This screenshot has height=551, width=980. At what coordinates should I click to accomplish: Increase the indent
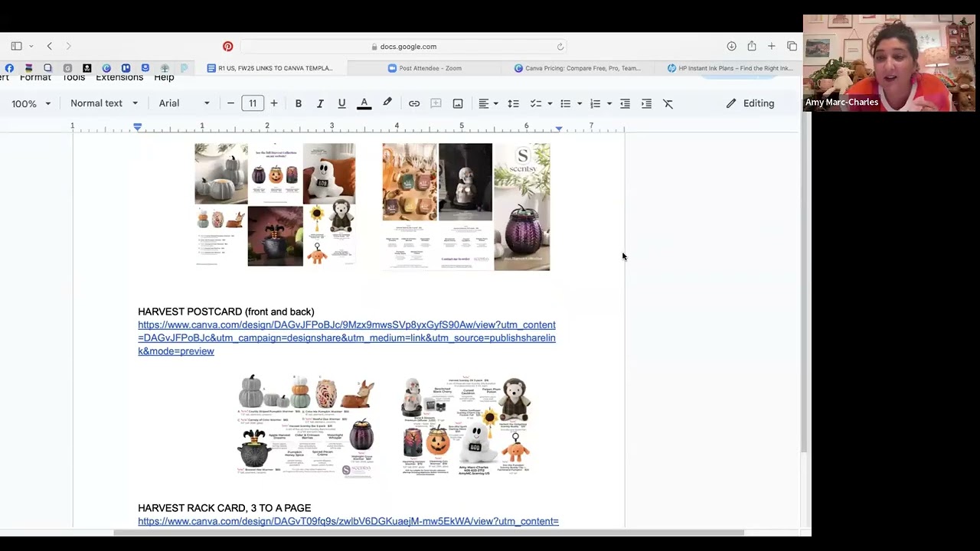[x=647, y=103]
